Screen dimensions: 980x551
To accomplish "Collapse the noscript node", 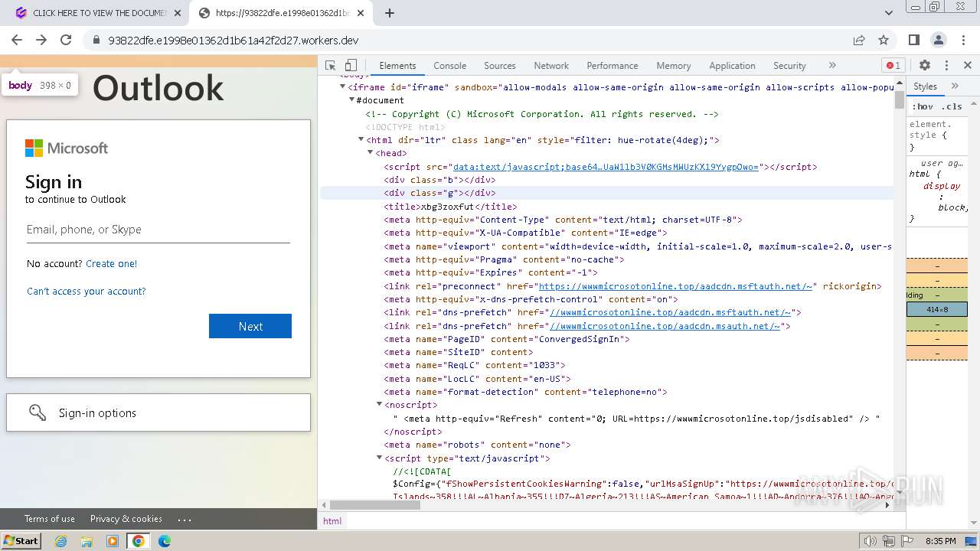I will click(x=379, y=405).
